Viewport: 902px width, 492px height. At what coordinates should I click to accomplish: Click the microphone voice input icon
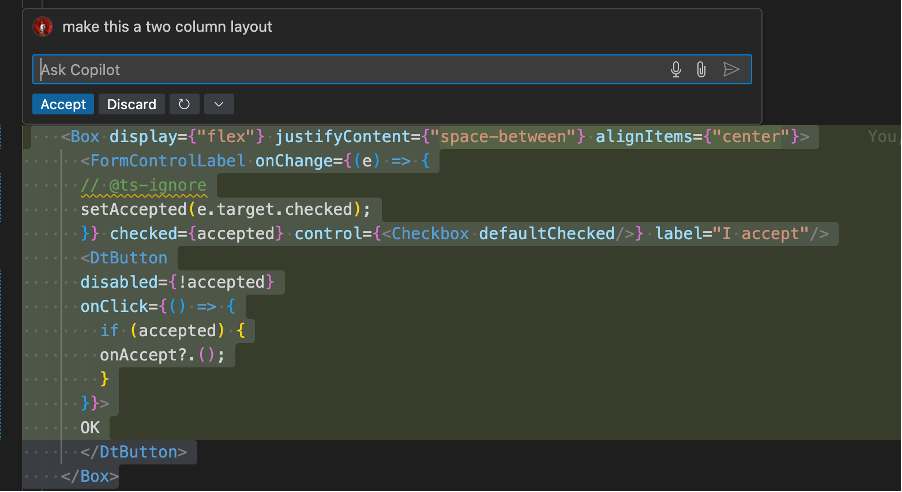[676, 69]
